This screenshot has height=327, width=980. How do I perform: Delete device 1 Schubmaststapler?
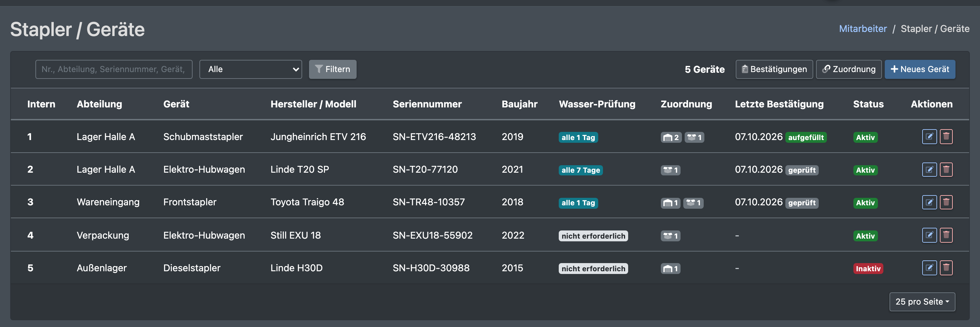tap(946, 137)
